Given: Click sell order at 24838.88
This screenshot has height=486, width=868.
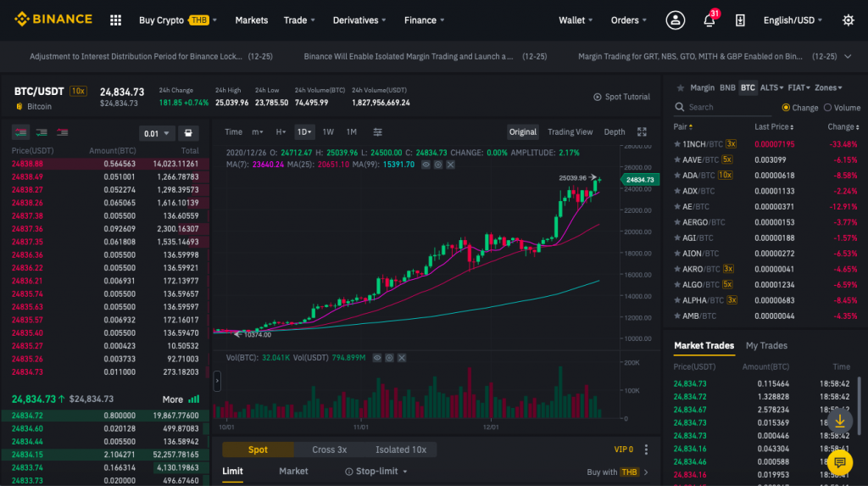Looking at the screenshot, I should tap(105, 164).
